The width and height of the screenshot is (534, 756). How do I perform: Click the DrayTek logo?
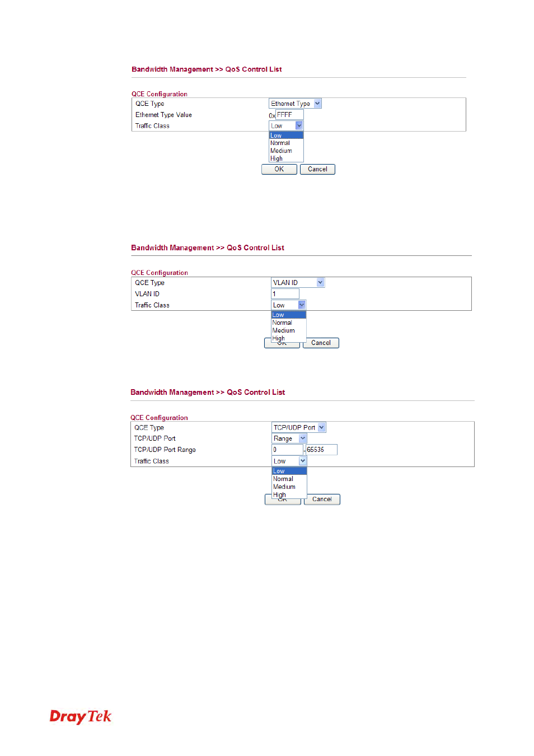click(81, 717)
